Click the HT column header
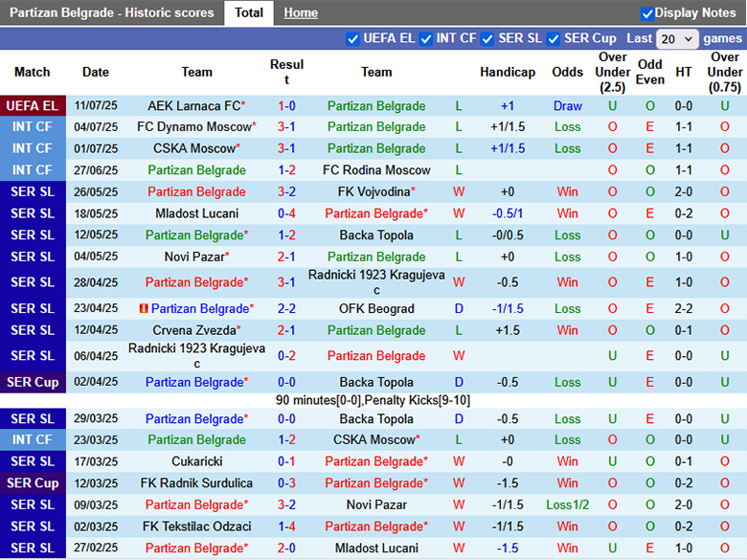 684,72
